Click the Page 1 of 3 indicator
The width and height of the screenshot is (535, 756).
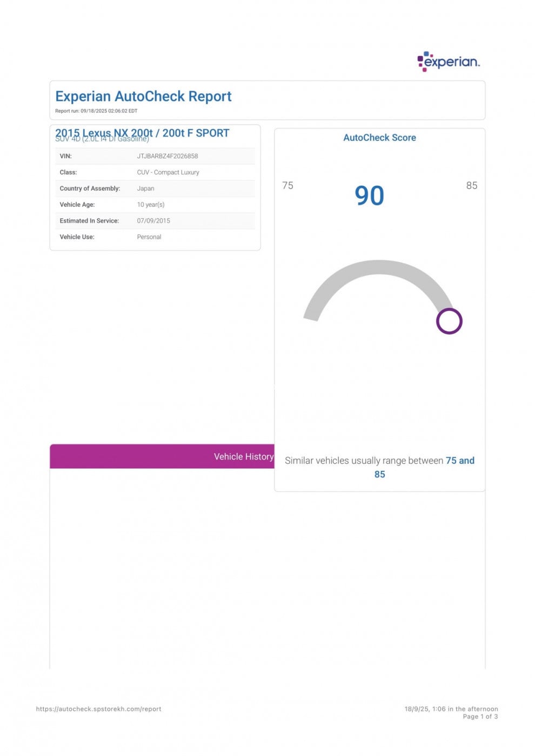pos(480,717)
